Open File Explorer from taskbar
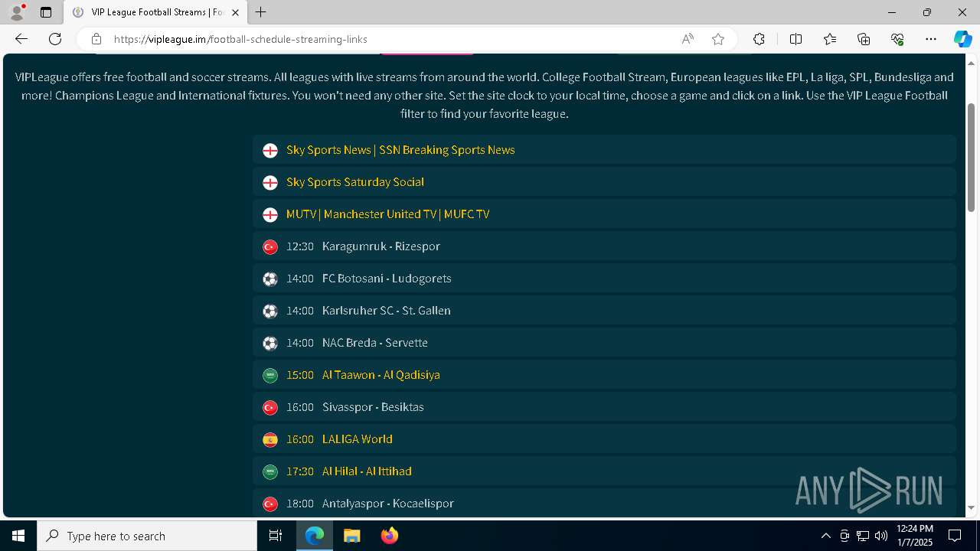The height and width of the screenshot is (551, 980). click(x=352, y=536)
